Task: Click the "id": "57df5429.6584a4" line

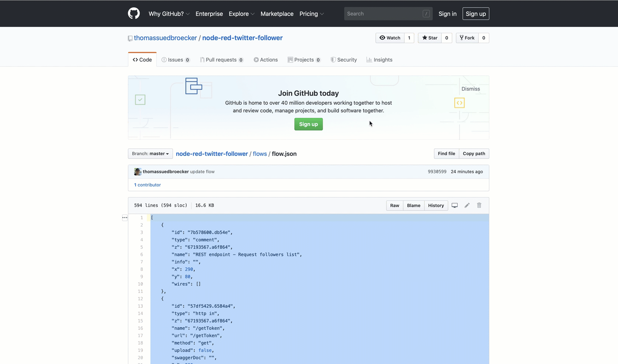Action: (x=203, y=306)
